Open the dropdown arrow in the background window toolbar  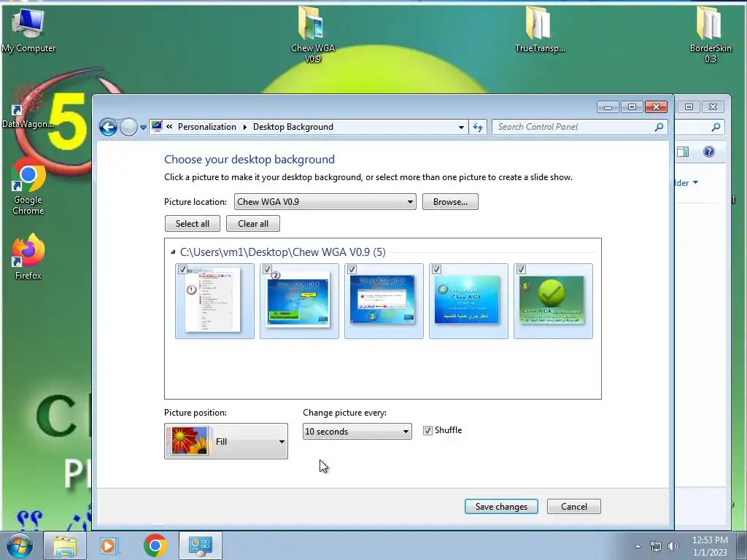coord(695,182)
